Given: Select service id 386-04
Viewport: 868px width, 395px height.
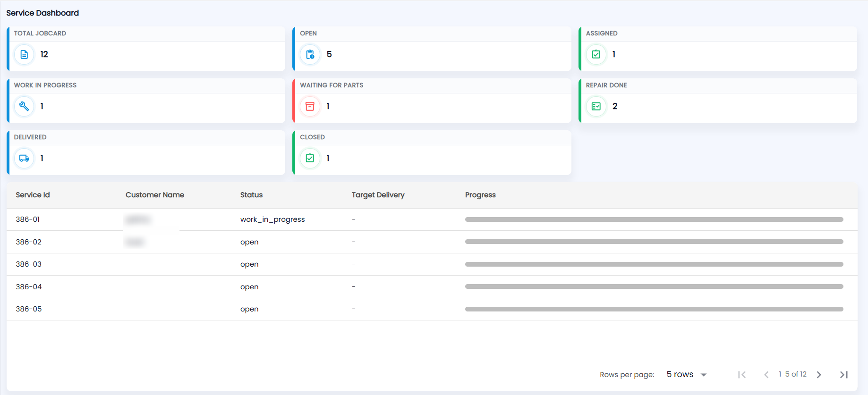Looking at the screenshot, I should tap(29, 287).
